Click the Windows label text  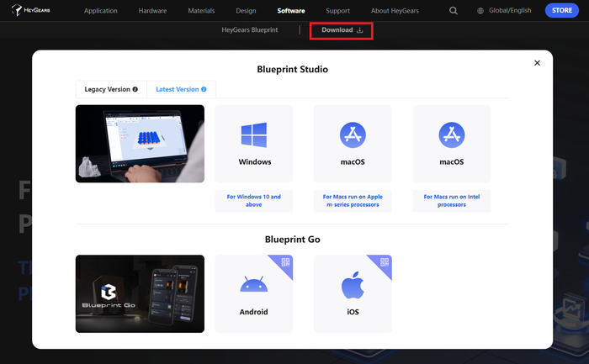pos(255,161)
